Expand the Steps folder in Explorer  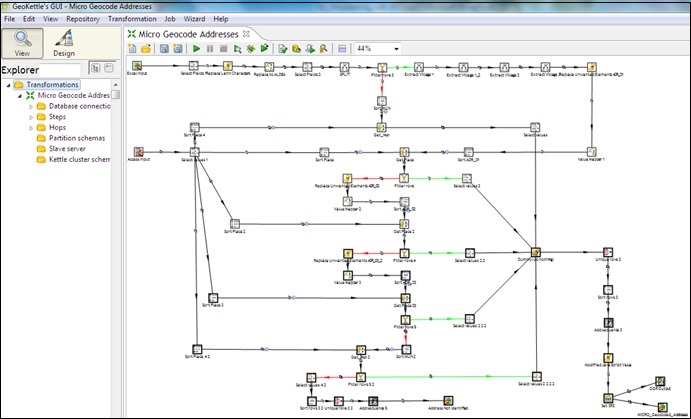click(x=31, y=118)
